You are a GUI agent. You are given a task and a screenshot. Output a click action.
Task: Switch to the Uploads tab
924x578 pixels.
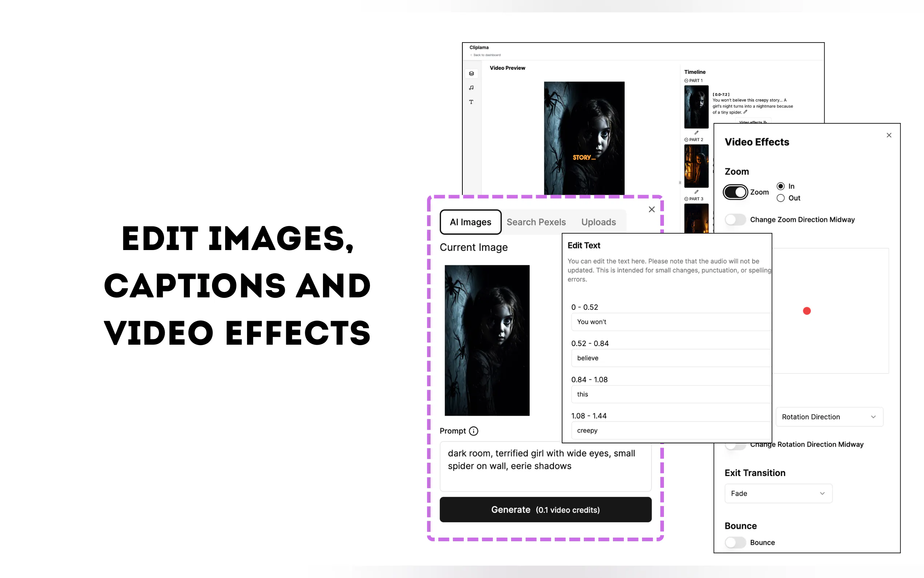tap(598, 222)
